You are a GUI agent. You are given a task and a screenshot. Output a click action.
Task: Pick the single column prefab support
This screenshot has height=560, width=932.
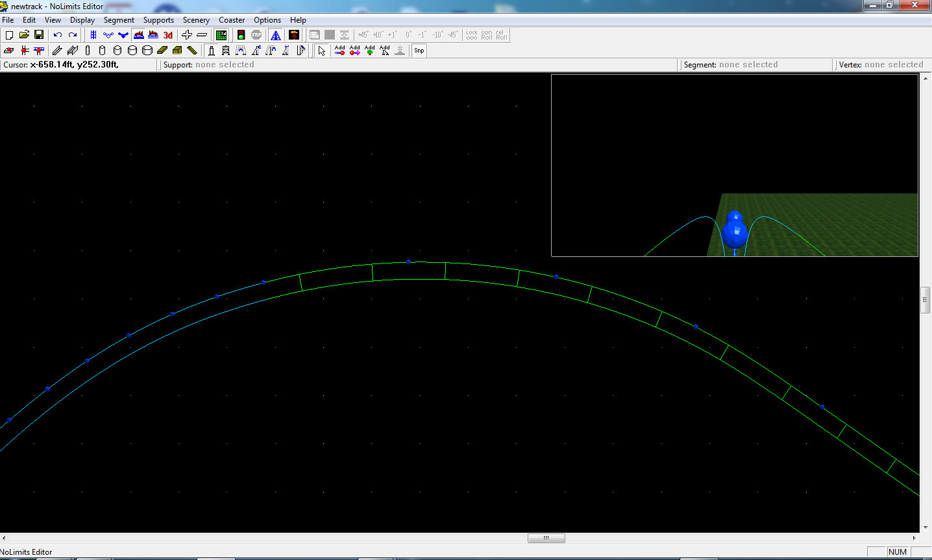coord(211,51)
